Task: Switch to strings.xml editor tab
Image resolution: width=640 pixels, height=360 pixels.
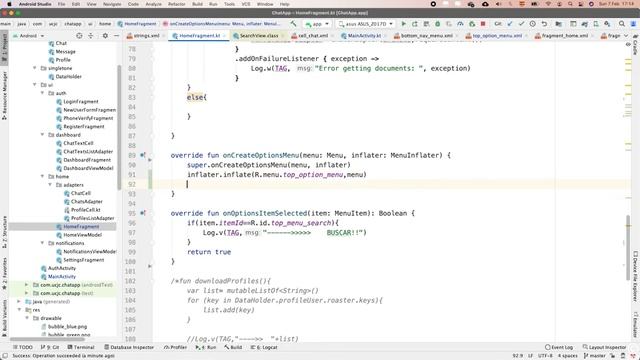Action: click(x=146, y=36)
